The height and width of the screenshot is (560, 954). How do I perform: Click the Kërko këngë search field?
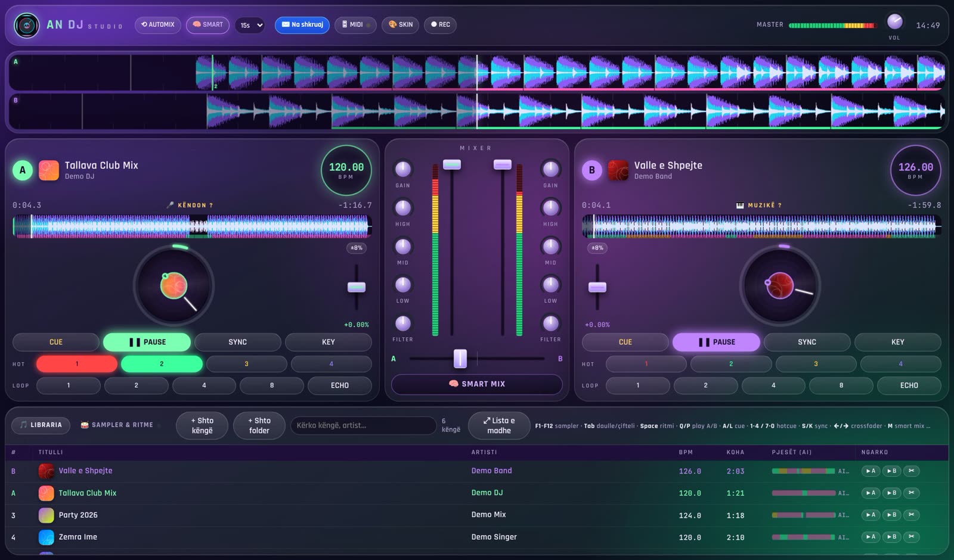pos(363,425)
